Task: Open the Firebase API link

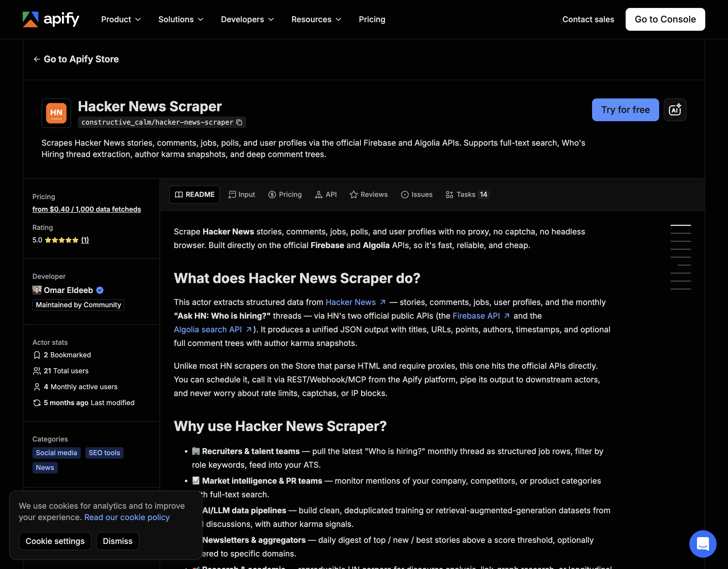Action: tap(476, 316)
